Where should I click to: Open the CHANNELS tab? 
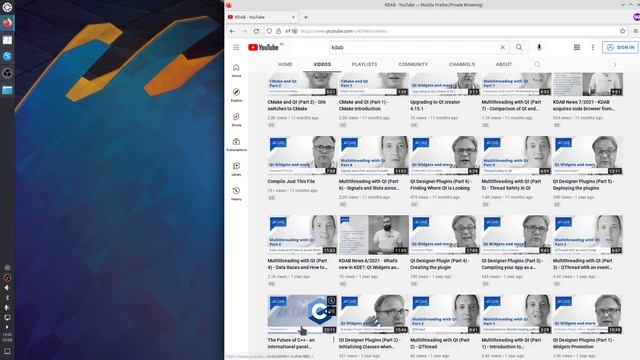pyautogui.click(x=462, y=64)
